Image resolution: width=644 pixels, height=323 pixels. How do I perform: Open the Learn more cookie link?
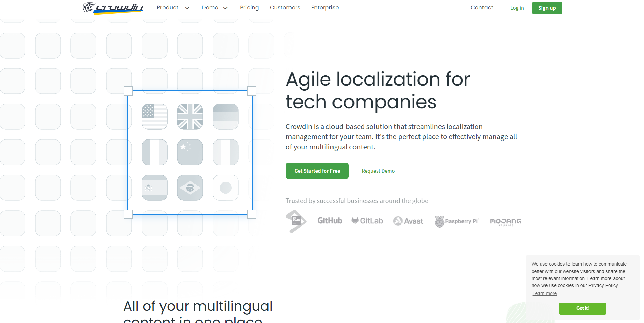[x=544, y=293]
